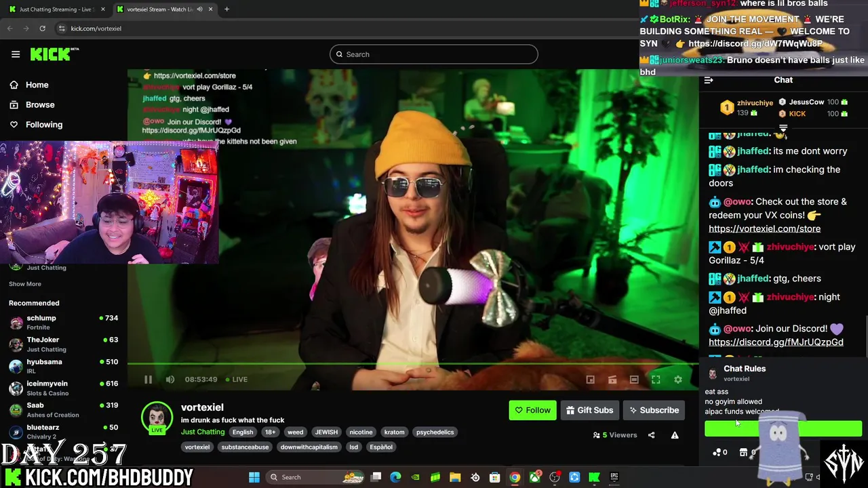This screenshot has height=488, width=868.
Task: Select the Español tag
Action: click(381, 447)
